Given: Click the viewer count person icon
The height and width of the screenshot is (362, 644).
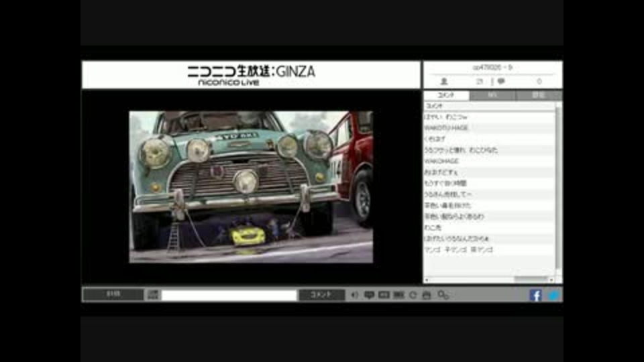Looking at the screenshot, I should pyautogui.click(x=444, y=81).
